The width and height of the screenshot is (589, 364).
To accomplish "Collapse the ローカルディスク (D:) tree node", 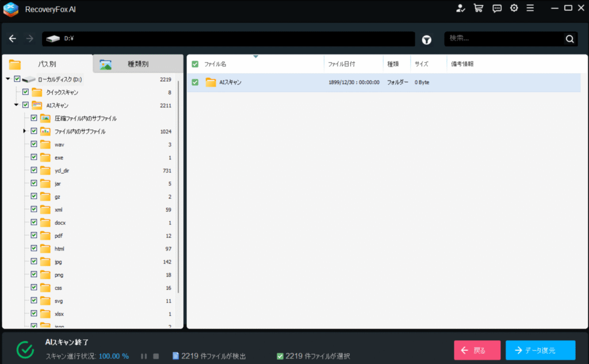I will tap(8, 79).
